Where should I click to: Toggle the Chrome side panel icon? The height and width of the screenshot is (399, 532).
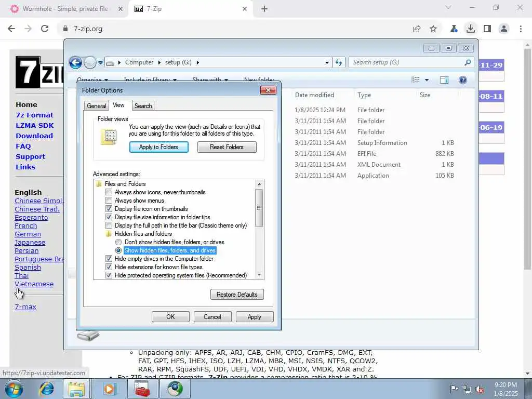(x=487, y=29)
